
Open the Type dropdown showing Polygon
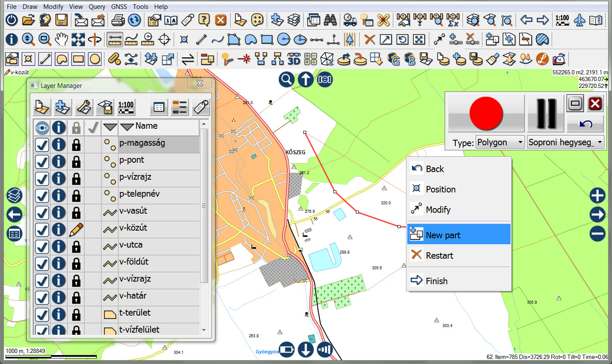pyautogui.click(x=500, y=142)
